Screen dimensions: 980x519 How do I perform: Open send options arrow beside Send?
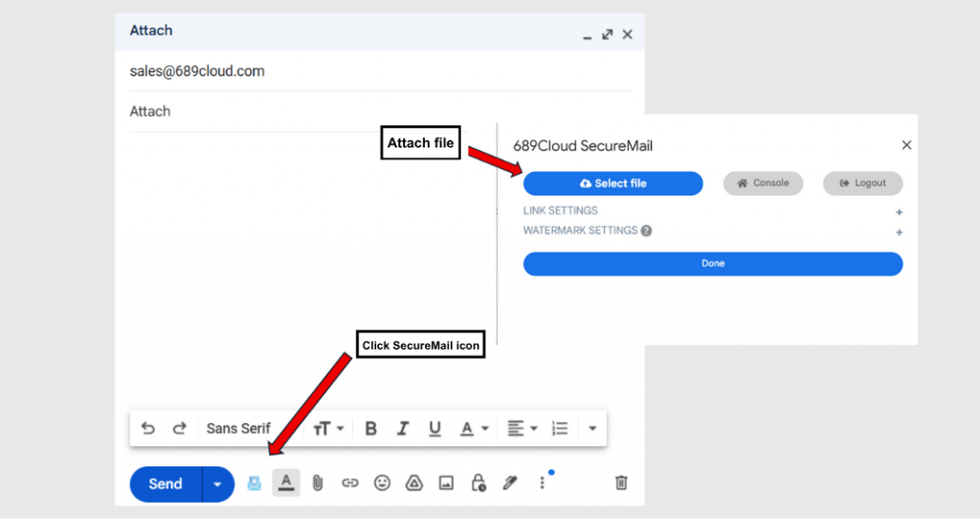(x=217, y=484)
